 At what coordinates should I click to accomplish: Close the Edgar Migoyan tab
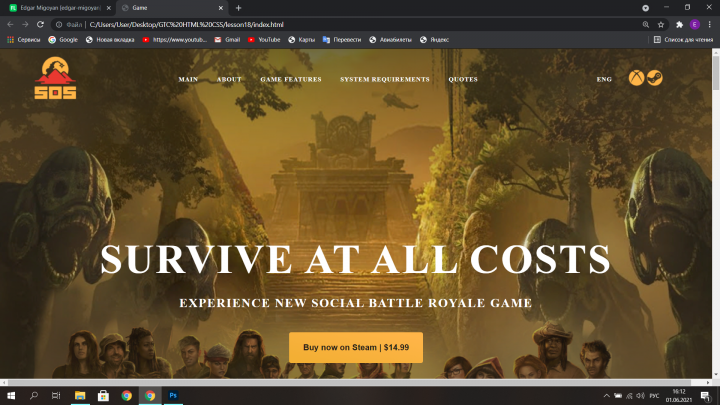[108, 8]
